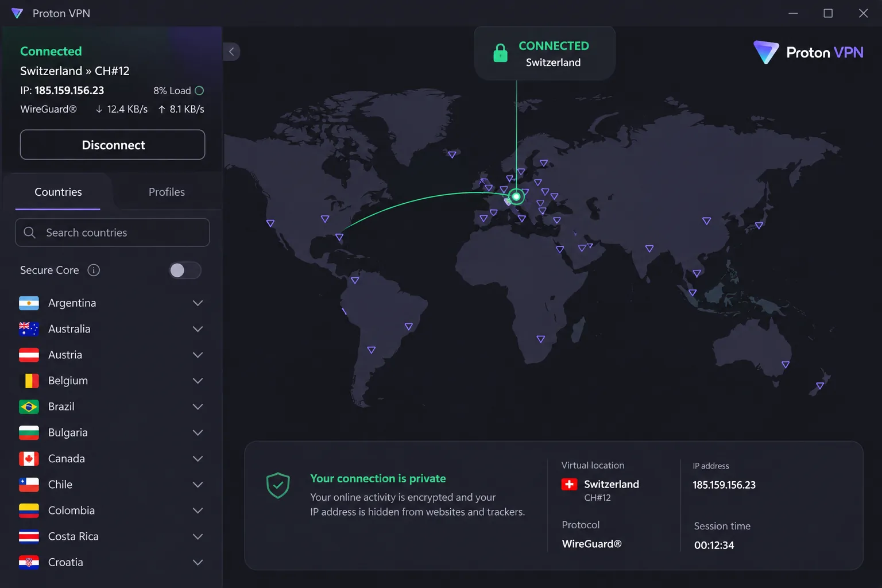Expand the Bulgaria server list

coord(198,432)
